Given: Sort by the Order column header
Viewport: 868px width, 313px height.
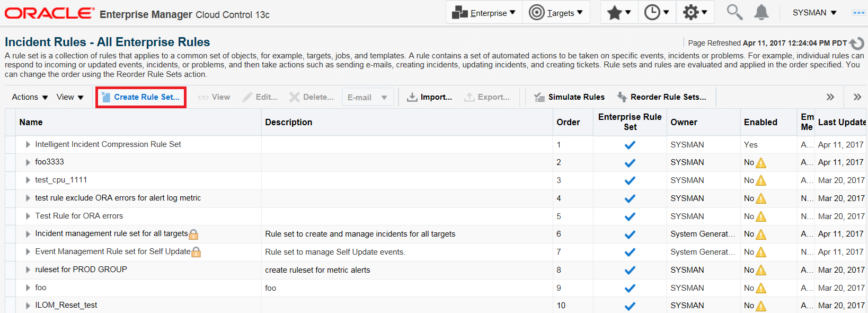Looking at the screenshot, I should (568, 122).
